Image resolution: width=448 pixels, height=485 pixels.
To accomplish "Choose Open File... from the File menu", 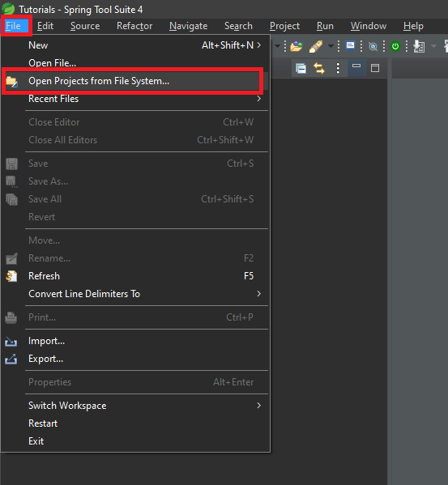I will tap(135, 63).
